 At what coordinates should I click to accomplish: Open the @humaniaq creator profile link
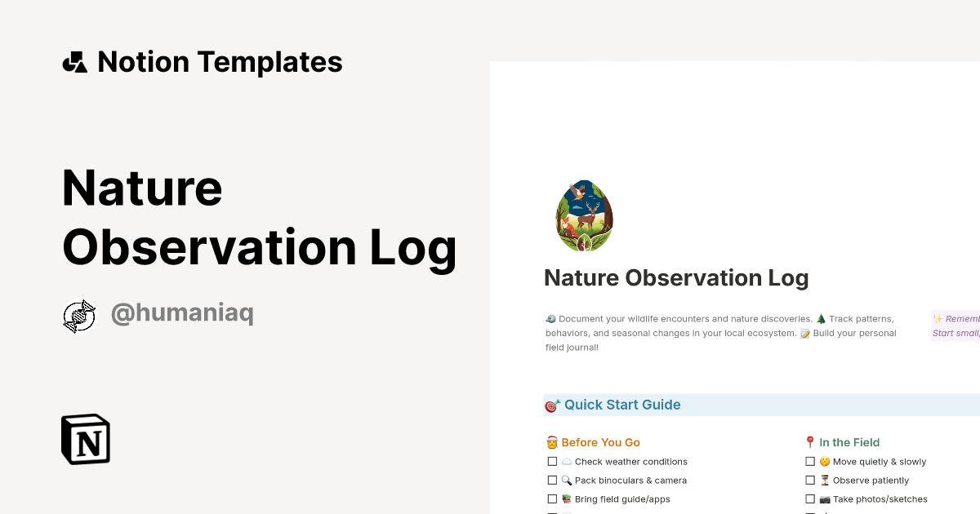182,313
